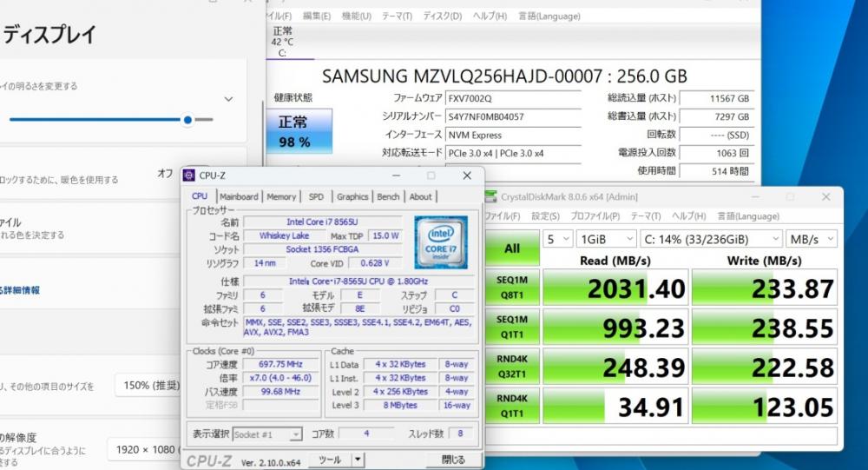Click the 正常 98 % health status button
Screen dimensions: 868x470
click(299, 131)
